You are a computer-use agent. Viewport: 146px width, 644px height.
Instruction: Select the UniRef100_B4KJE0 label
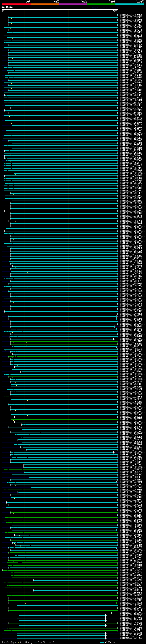(131, 65)
